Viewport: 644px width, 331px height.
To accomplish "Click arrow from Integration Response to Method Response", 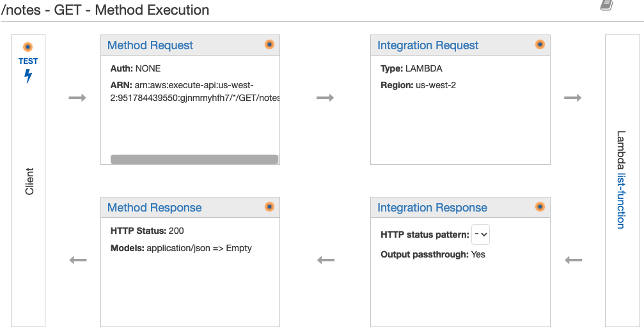I will pos(326,260).
